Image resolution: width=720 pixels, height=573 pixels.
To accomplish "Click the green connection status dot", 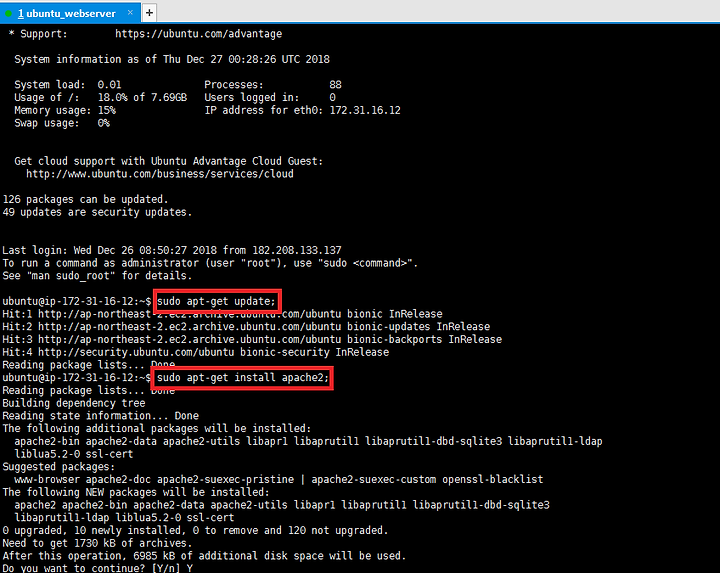I will coord(8,13).
